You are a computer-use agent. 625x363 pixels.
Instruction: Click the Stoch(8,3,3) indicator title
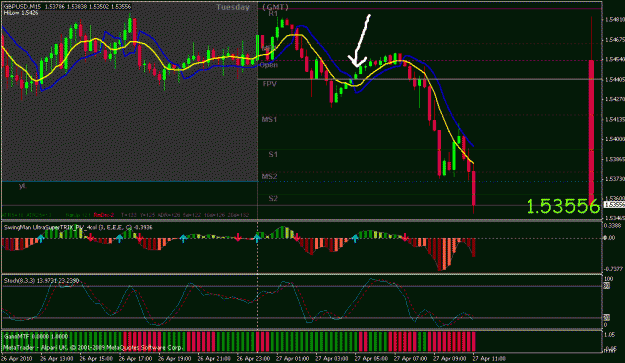pyautogui.click(x=41, y=281)
